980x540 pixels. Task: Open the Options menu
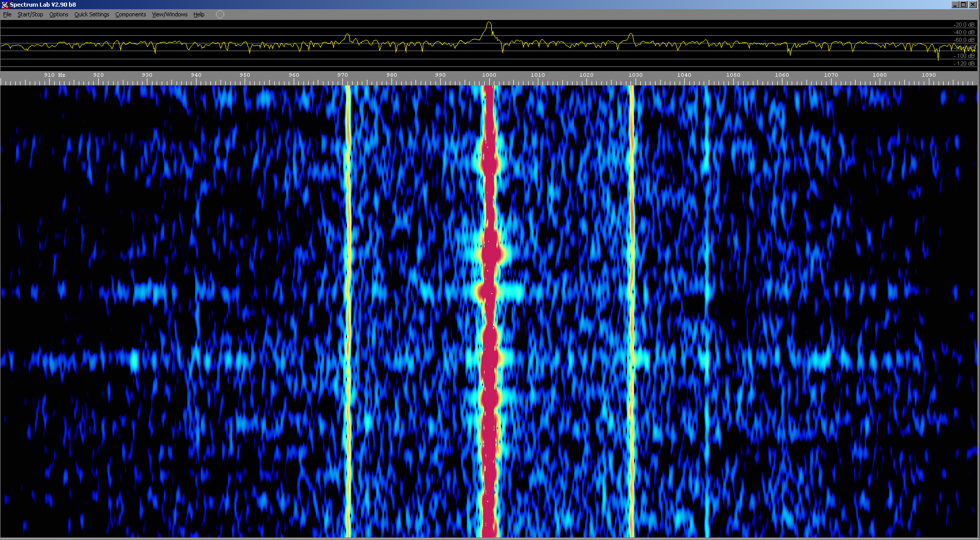(58, 14)
